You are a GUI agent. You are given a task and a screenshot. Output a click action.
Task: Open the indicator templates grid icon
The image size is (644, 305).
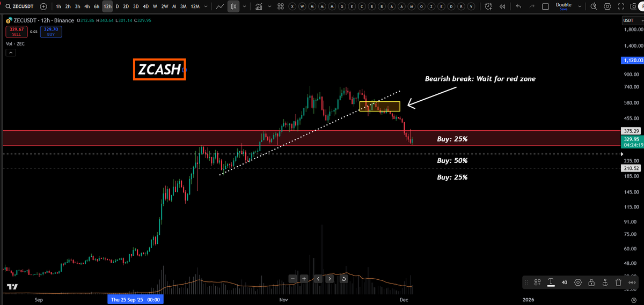(x=281, y=6)
